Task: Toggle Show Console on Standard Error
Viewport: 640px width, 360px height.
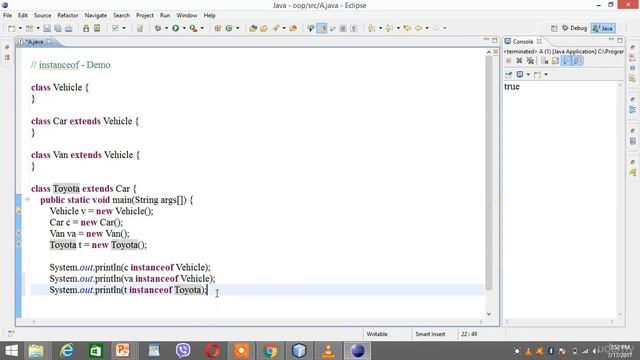Action: (578, 61)
